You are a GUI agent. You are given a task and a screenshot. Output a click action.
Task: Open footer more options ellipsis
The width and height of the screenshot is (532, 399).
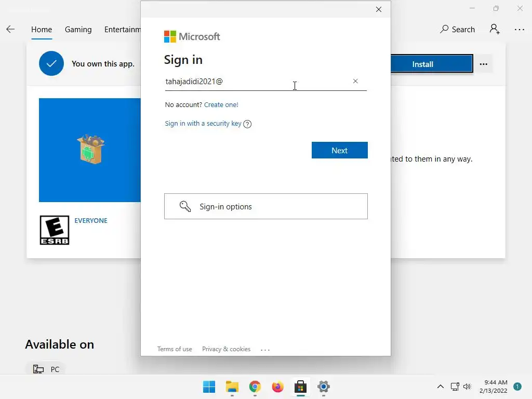(x=265, y=350)
